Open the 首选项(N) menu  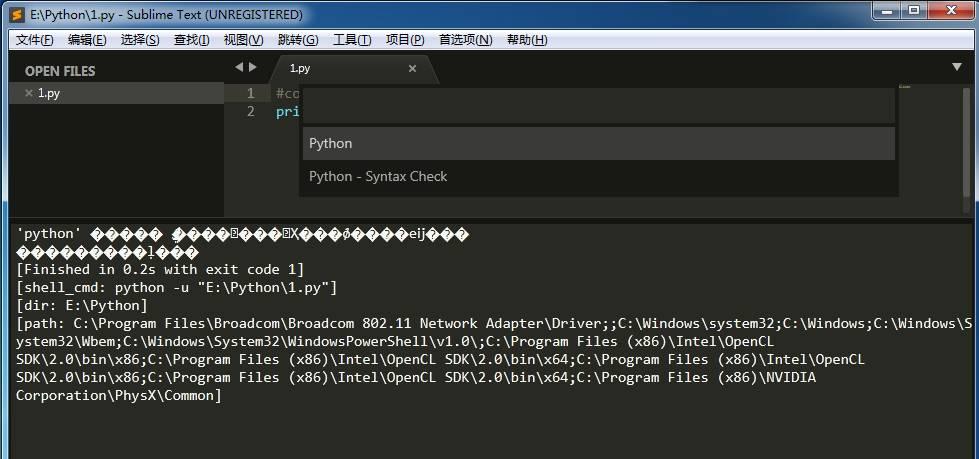coord(465,40)
